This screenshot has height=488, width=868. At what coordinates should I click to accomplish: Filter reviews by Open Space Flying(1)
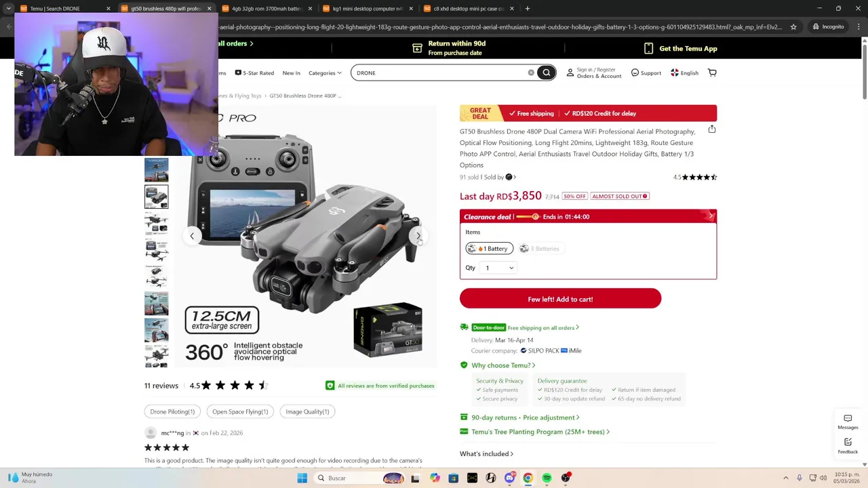(x=240, y=411)
